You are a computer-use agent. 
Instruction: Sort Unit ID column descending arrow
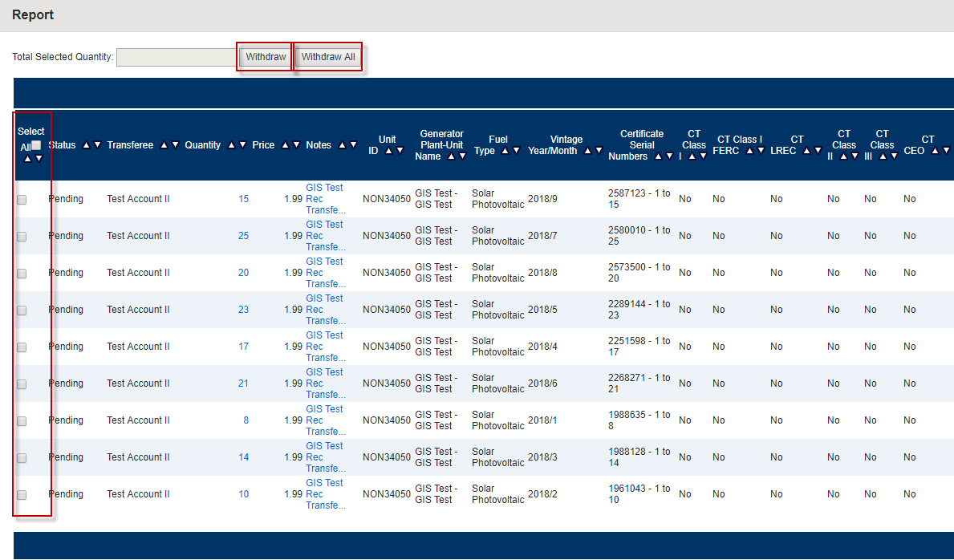(400, 151)
